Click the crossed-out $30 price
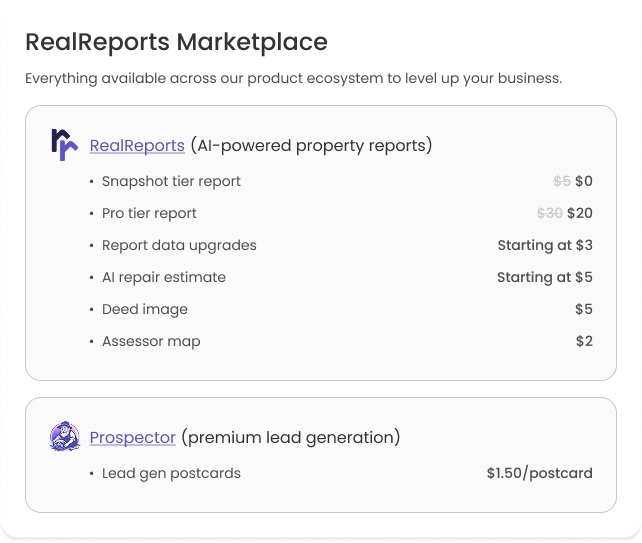This screenshot has height=543, width=642. tap(549, 213)
